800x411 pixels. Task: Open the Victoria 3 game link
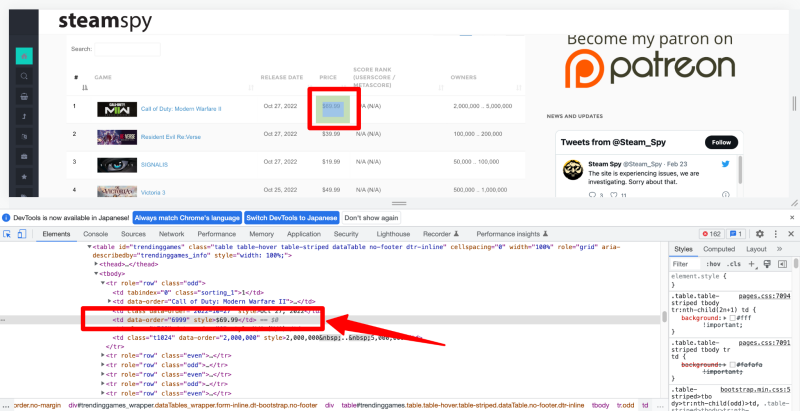pyautogui.click(x=153, y=193)
